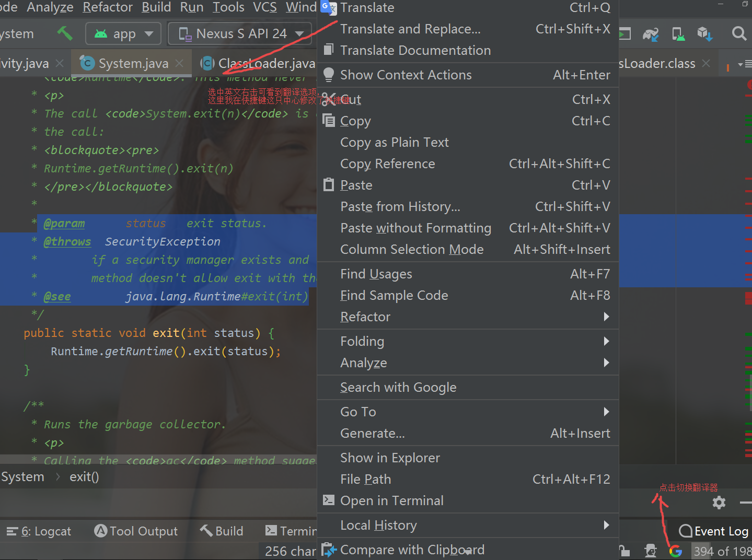Open the Event Log button
Screen dimensions: 752x560
tap(713, 531)
